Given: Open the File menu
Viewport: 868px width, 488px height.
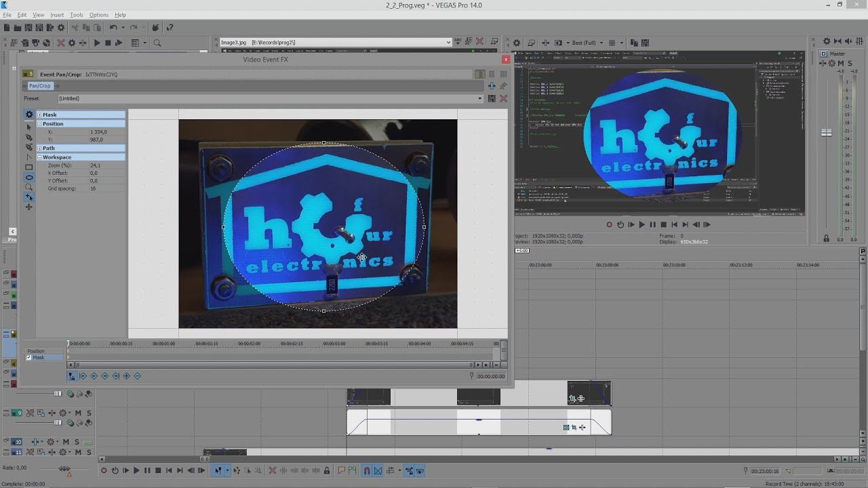Looking at the screenshot, I should tap(7, 15).
